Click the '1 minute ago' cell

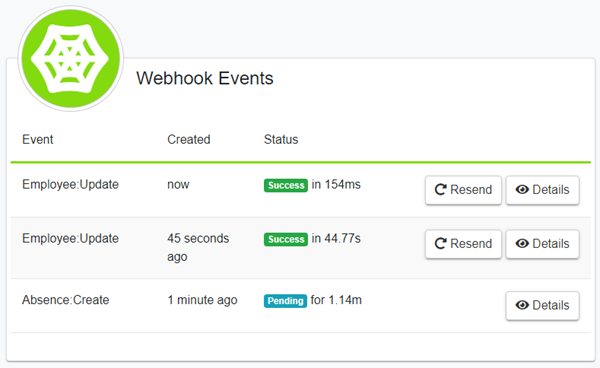pyautogui.click(x=202, y=300)
